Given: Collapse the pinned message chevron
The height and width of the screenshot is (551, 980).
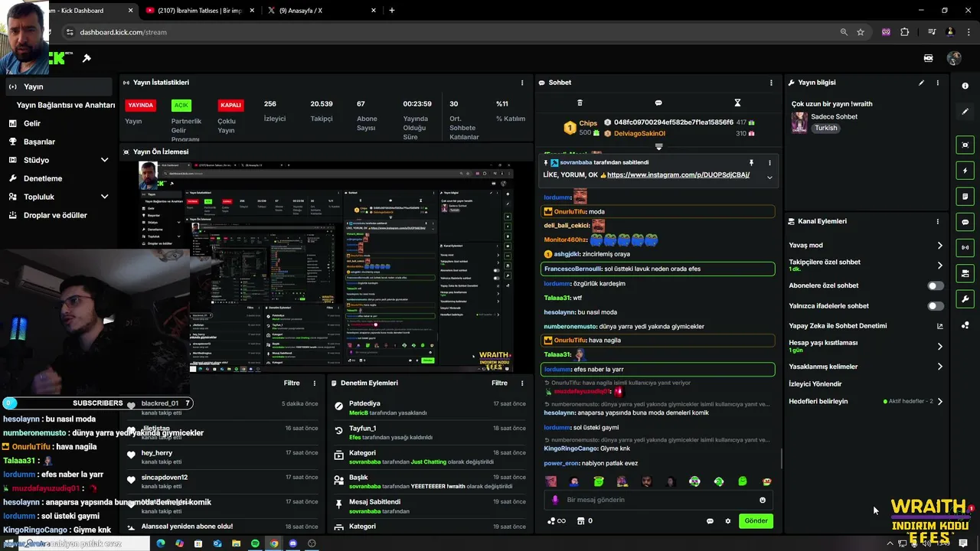Looking at the screenshot, I should pyautogui.click(x=769, y=178).
